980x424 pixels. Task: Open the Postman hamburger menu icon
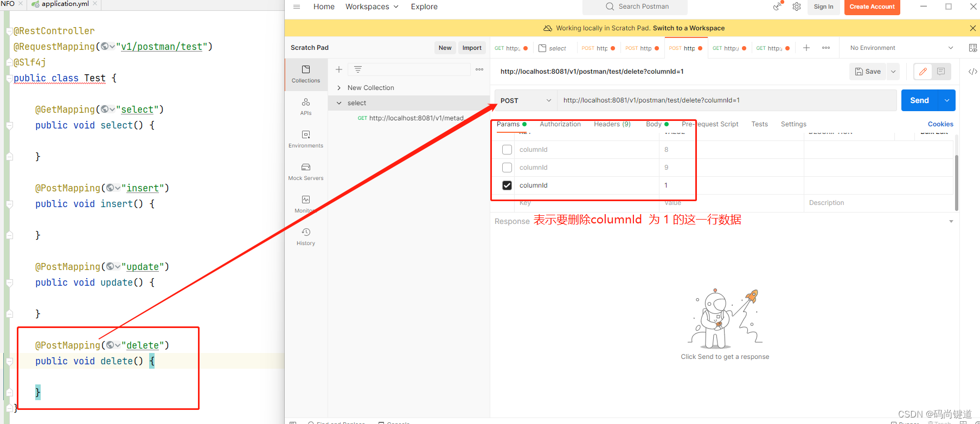click(x=297, y=7)
